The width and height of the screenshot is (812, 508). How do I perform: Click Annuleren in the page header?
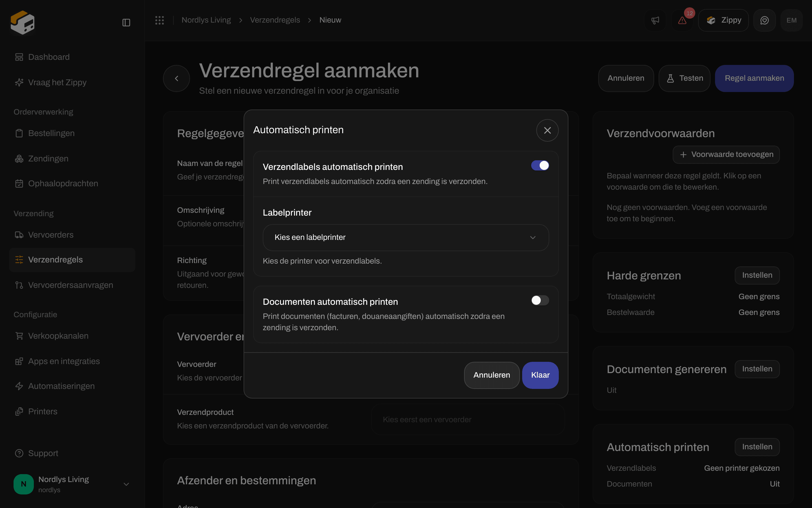pyautogui.click(x=626, y=78)
